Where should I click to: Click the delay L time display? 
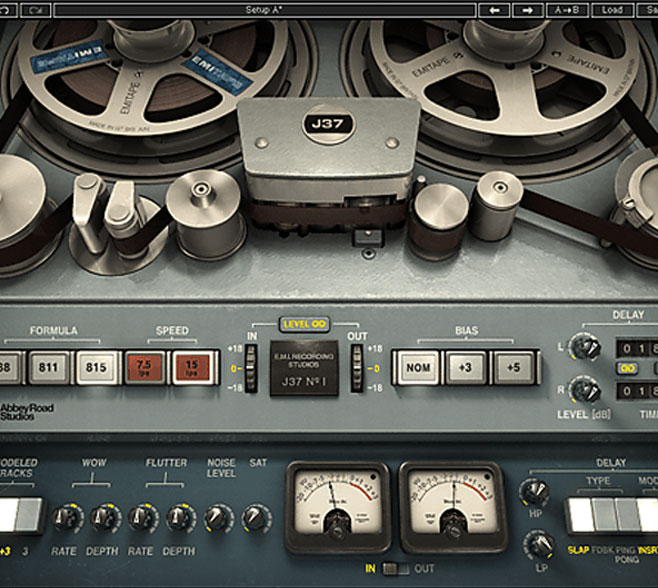coord(637,348)
